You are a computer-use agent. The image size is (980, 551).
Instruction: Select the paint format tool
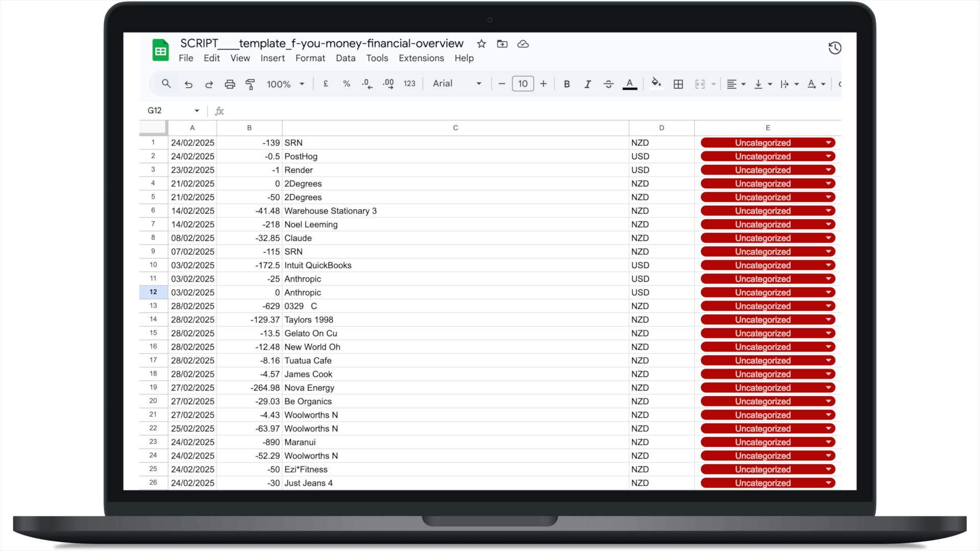point(250,84)
